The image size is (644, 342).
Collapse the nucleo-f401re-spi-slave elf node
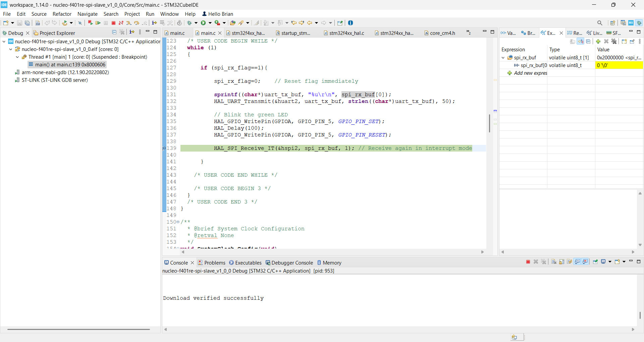click(10, 49)
